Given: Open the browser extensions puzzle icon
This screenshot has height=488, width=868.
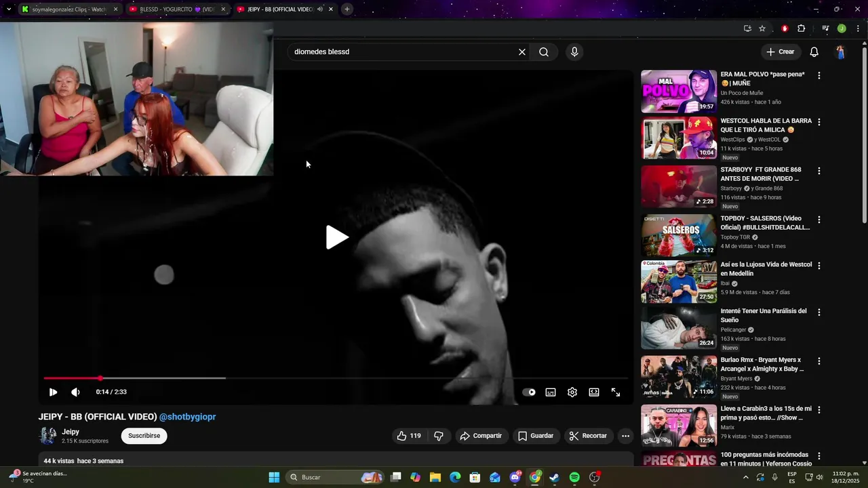Looking at the screenshot, I should (802, 28).
